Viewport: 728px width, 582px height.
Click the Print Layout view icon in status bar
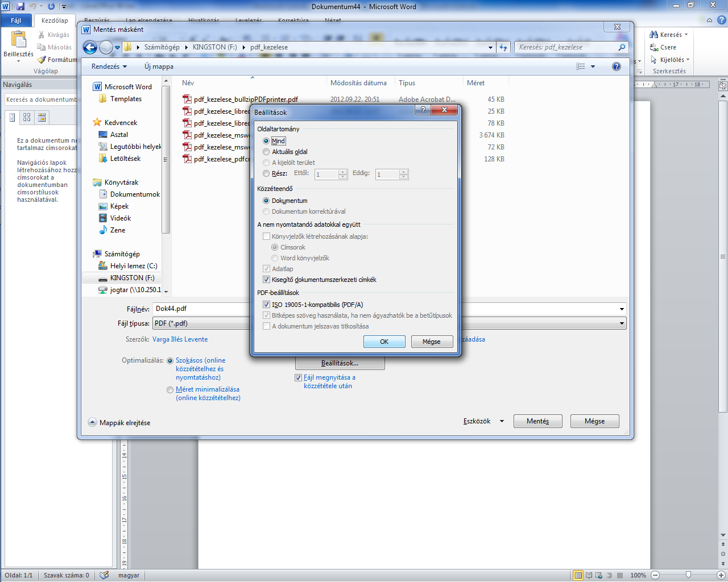[578, 575]
